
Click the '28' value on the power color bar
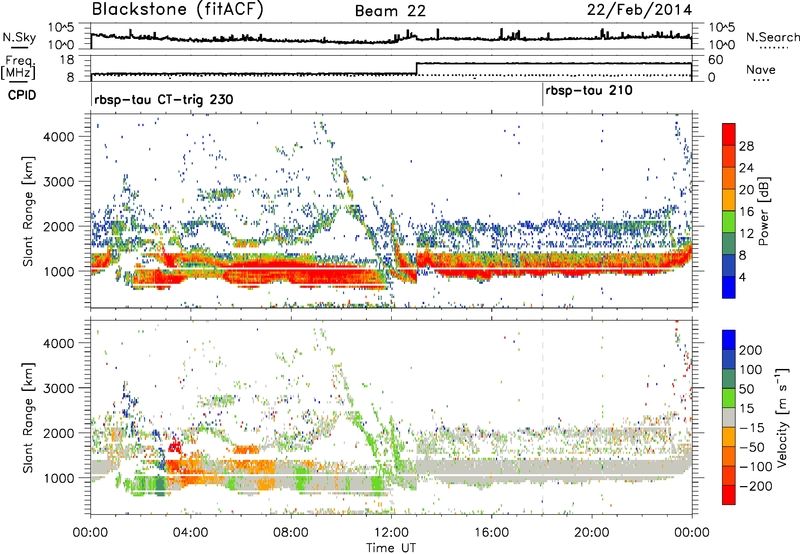pos(746,146)
